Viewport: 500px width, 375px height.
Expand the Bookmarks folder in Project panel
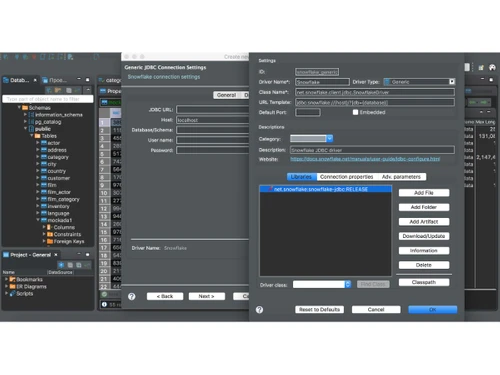[6, 279]
